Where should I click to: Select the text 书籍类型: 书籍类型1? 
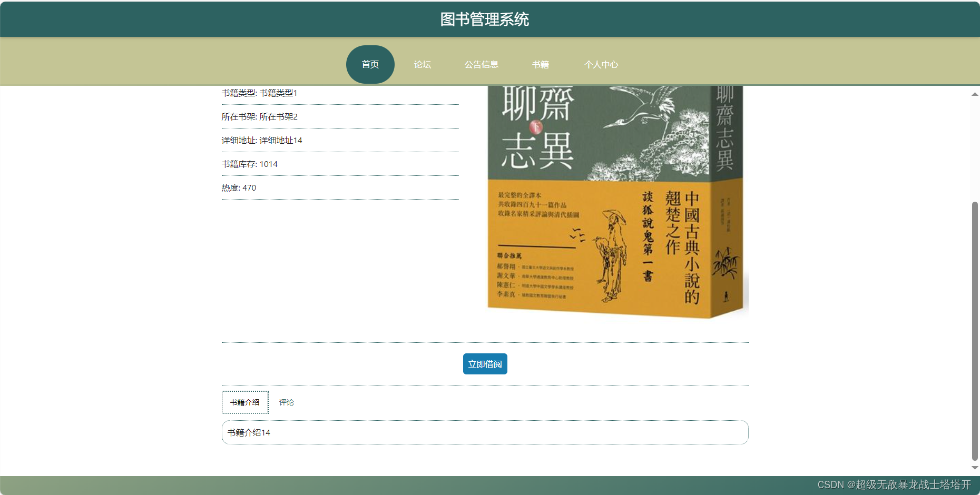click(x=259, y=93)
